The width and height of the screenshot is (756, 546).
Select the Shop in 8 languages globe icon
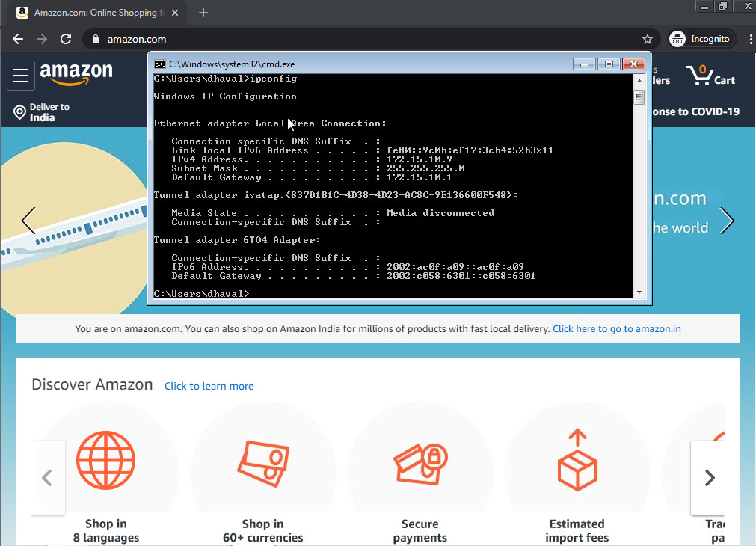pyautogui.click(x=105, y=460)
